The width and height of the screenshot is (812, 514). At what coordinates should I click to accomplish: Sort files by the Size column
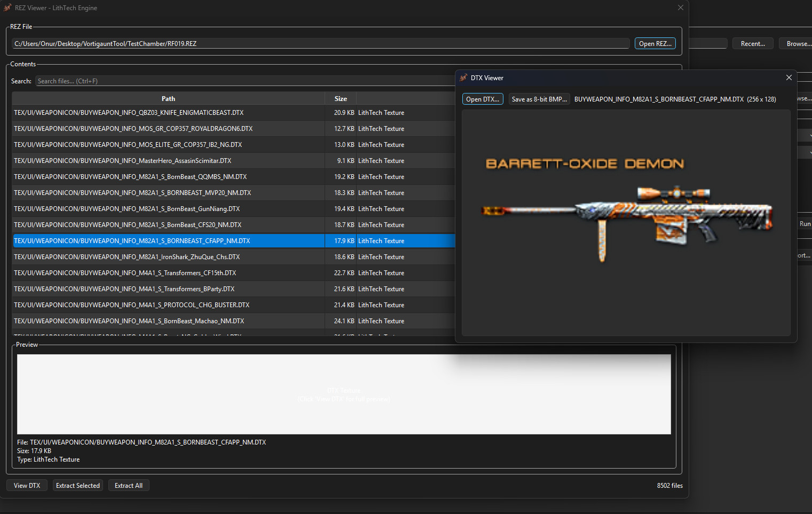tap(341, 98)
